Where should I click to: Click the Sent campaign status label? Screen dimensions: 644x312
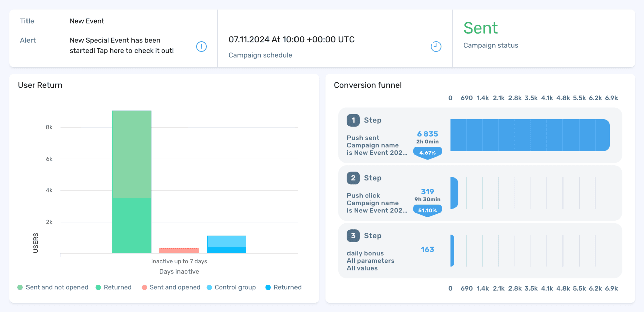coord(480,28)
